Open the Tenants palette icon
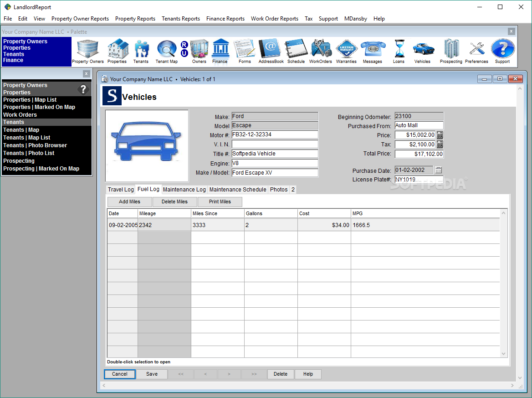Screen dimensions: 532x398 pyautogui.click(x=141, y=51)
